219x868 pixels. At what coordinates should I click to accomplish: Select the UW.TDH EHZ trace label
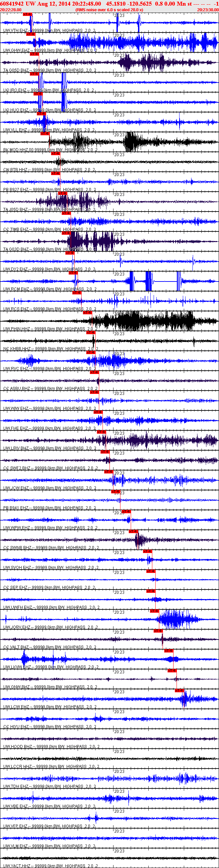49,786
